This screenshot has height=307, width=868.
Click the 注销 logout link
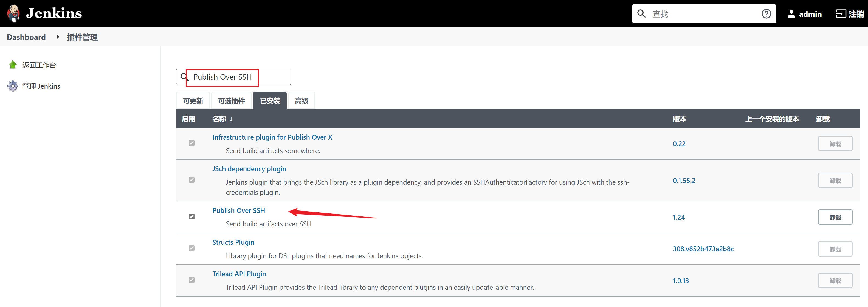(x=856, y=14)
